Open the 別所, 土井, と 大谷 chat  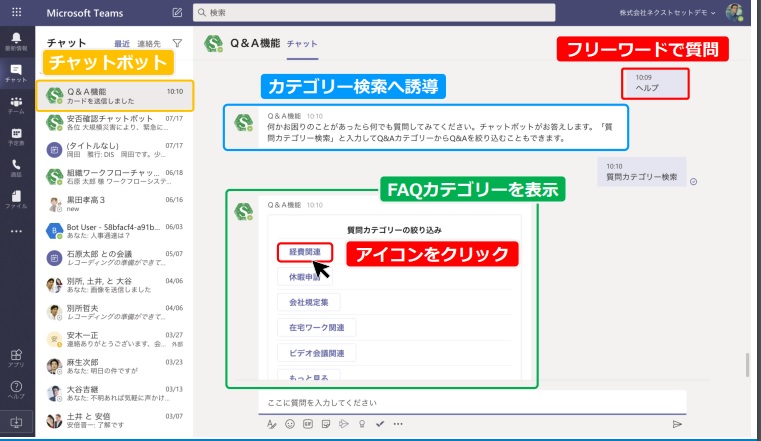115,285
